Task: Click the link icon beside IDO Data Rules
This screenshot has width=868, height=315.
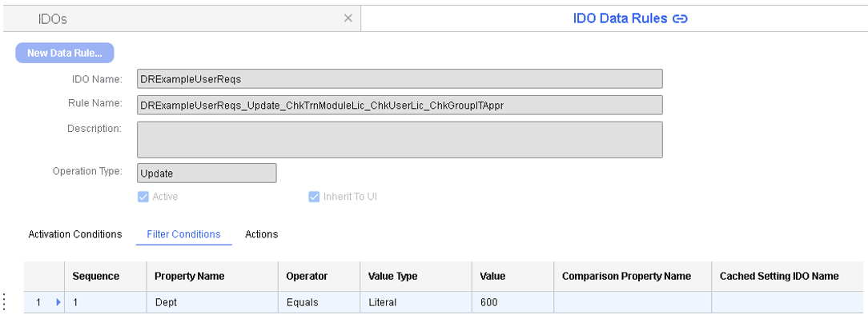Action: tap(680, 19)
